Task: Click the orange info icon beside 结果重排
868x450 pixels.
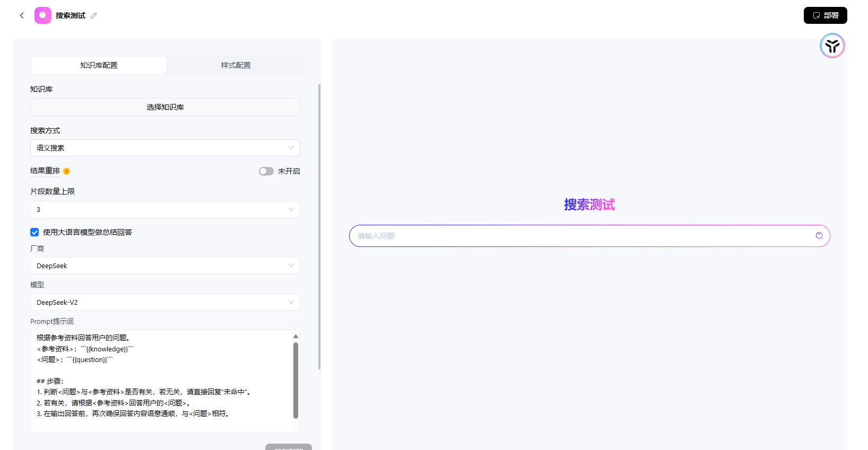Action: pyautogui.click(x=66, y=171)
